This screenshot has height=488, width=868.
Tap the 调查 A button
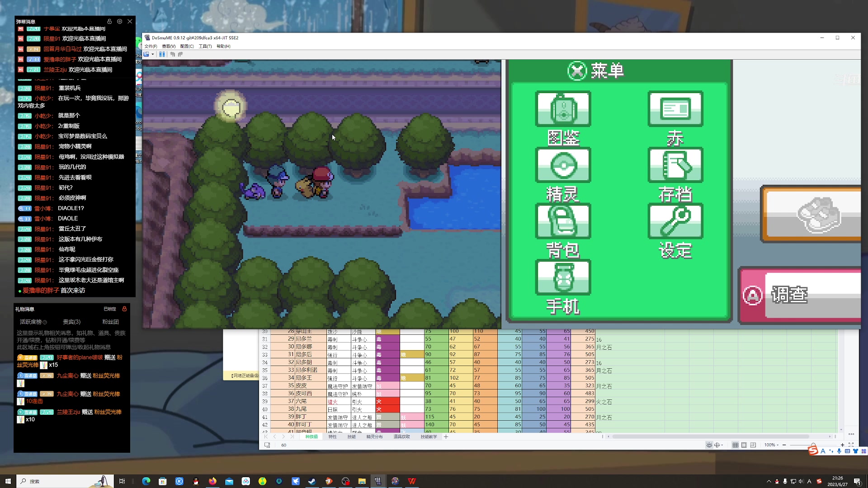coord(800,295)
